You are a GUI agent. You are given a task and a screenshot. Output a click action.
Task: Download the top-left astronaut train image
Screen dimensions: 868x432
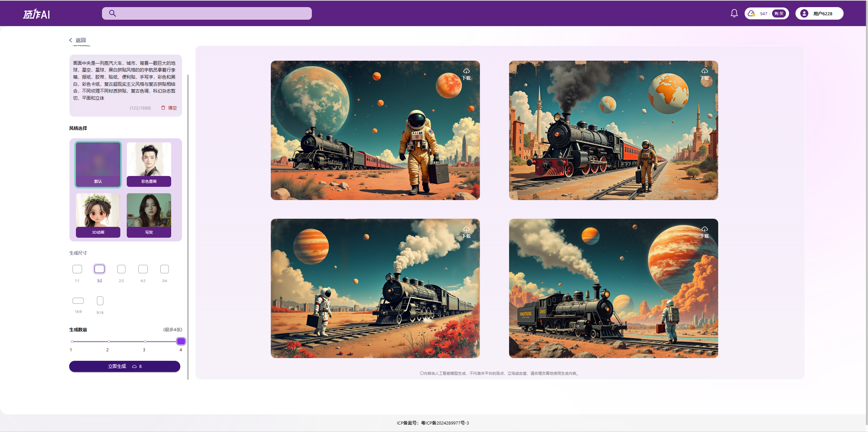point(466,74)
